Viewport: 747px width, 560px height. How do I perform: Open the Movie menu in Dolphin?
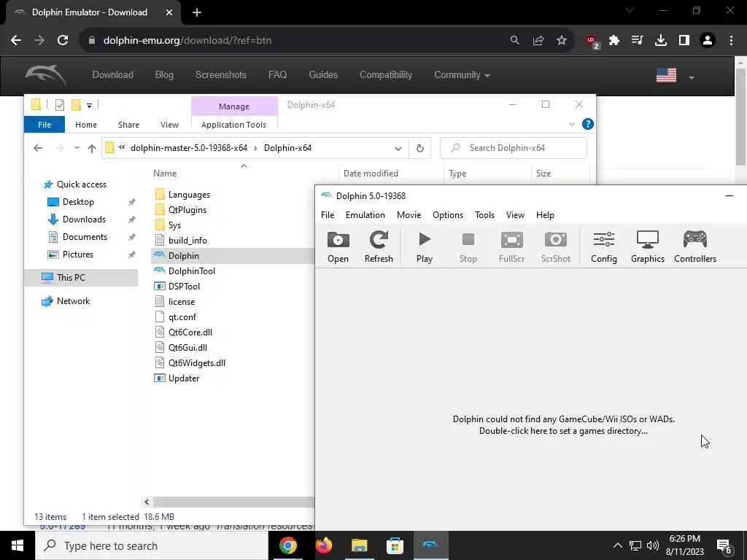(x=409, y=215)
